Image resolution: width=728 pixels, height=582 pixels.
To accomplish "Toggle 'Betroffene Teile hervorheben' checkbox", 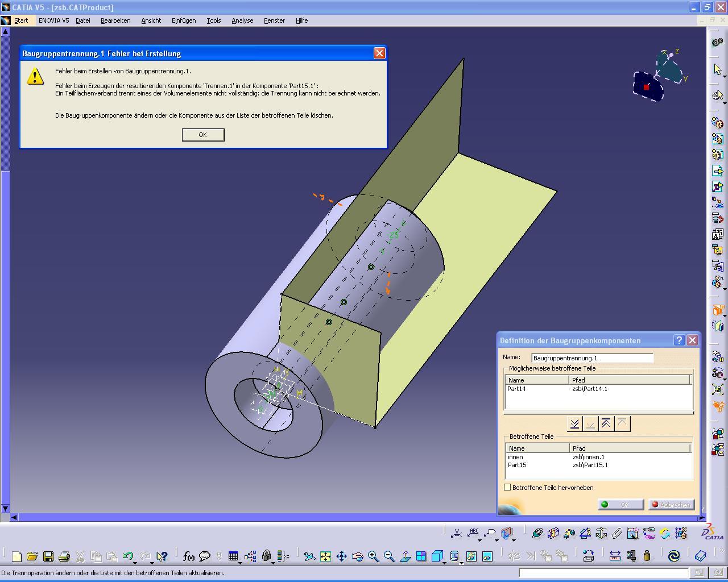I will [507, 488].
